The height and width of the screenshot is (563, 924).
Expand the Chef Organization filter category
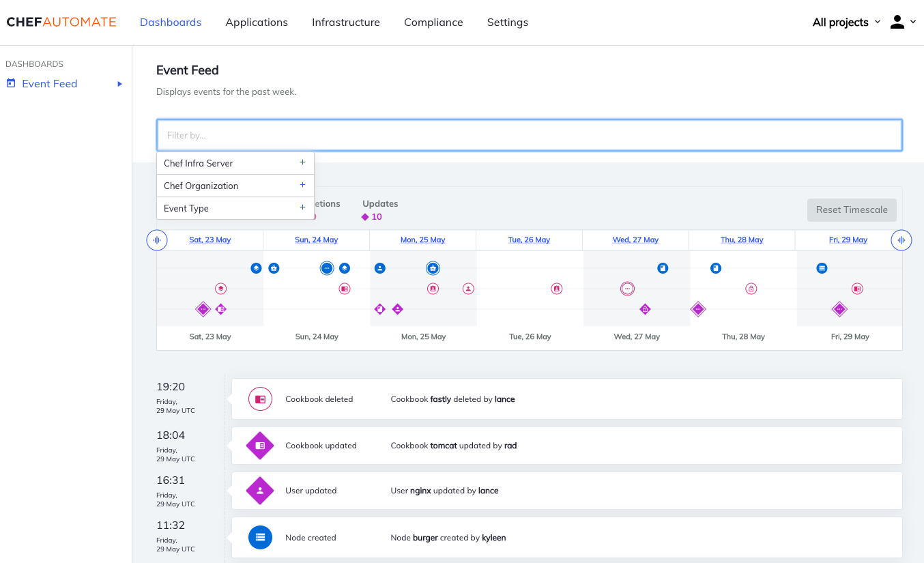tap(302, 185)
